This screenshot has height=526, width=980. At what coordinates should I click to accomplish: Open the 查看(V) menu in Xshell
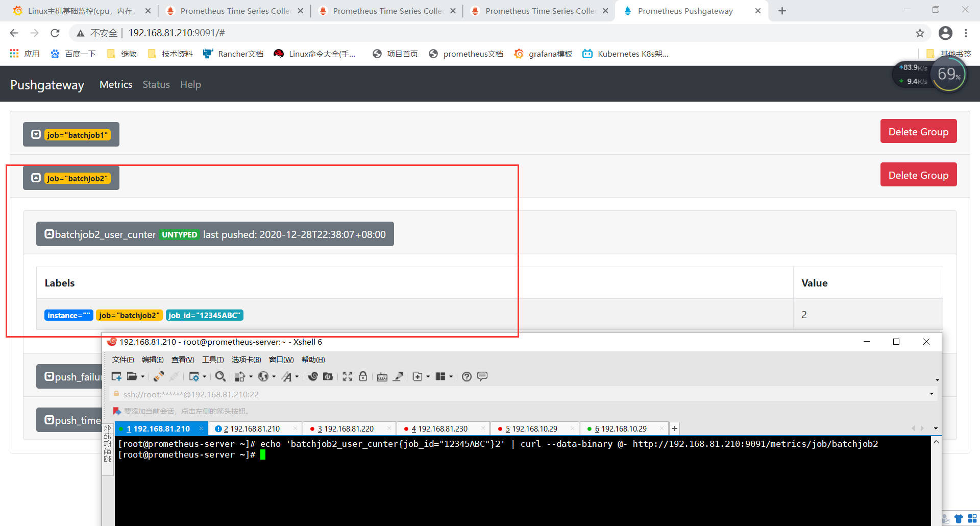click(x=183, y=360)
